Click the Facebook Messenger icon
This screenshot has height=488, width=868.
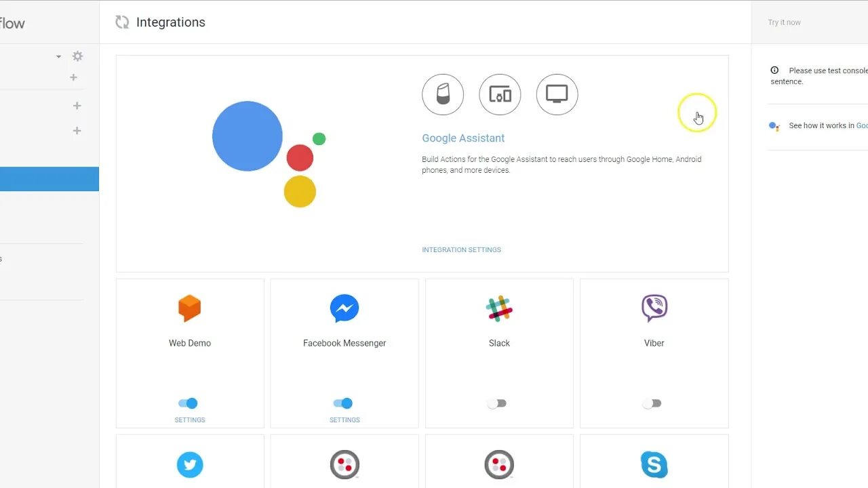(344, 308)
